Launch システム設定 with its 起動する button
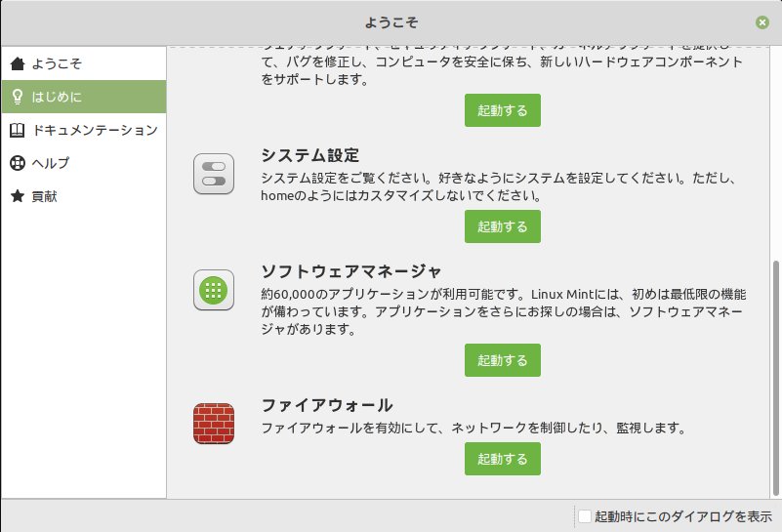The width and height of the screenshot is (782, 532). 502,226
